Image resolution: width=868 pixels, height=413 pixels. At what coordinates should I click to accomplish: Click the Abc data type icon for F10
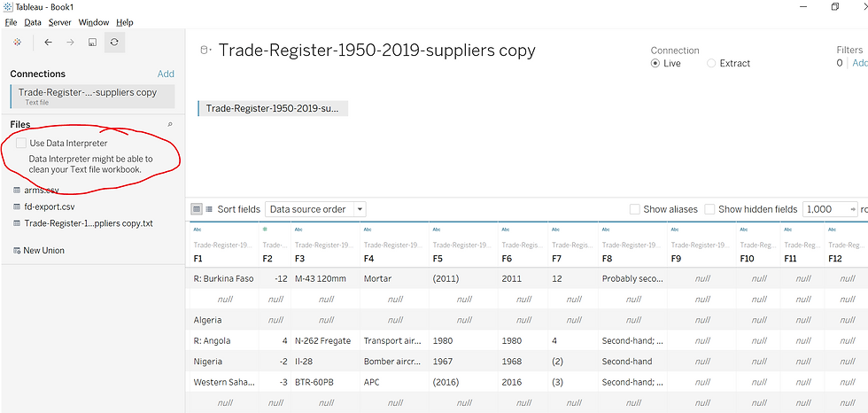(743, 230)
